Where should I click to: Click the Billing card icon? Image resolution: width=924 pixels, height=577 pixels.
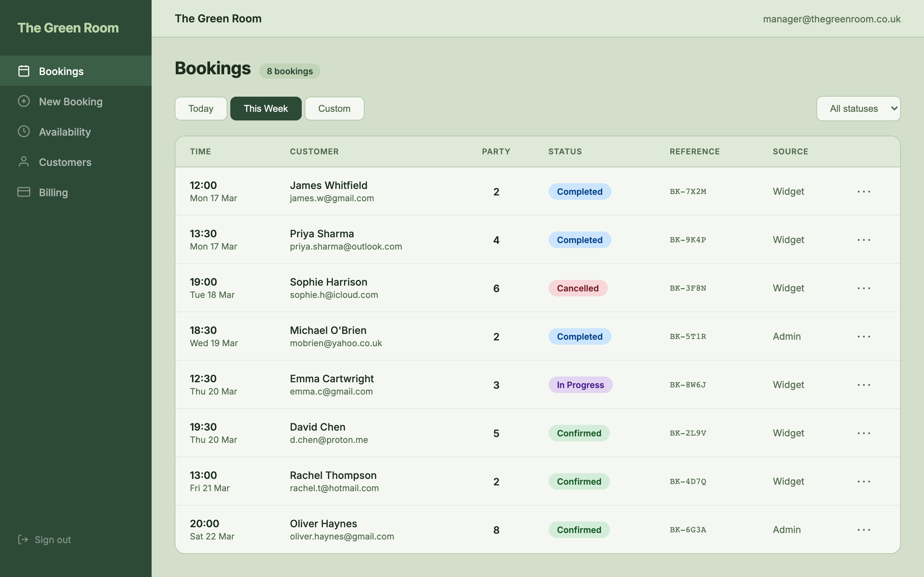(x=24, y=192)
